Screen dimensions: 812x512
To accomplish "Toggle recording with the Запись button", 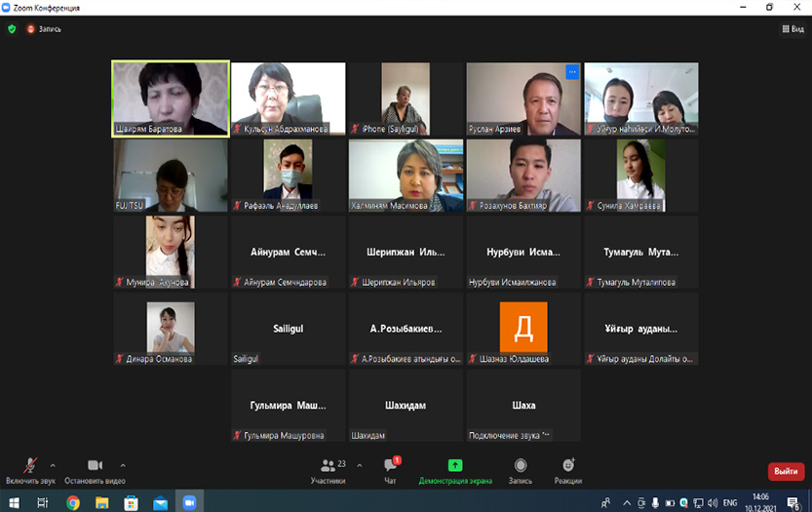I will [x=521, y=469].
